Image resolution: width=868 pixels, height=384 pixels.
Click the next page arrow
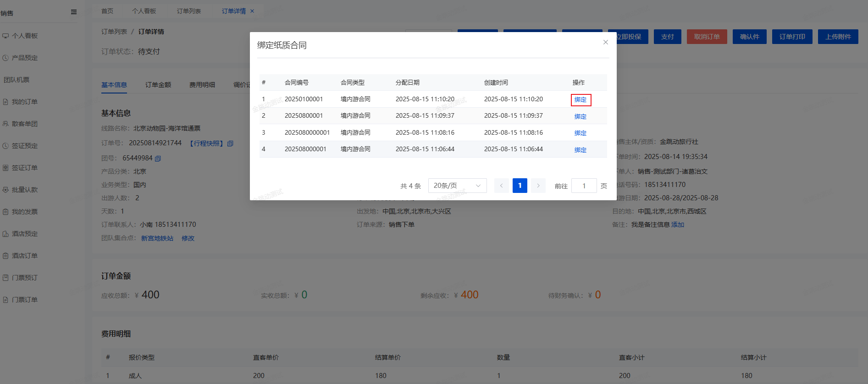[538, 186]
